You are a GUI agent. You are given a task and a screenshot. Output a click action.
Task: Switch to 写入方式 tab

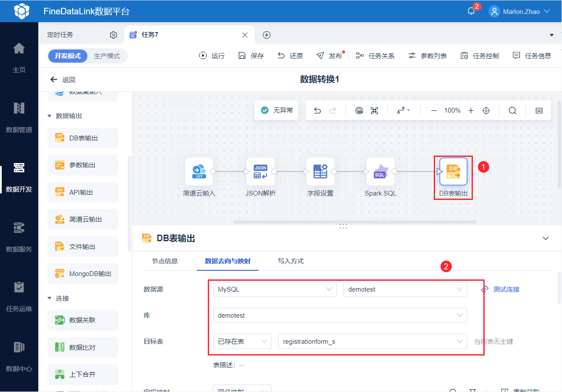(x=290, y=261)
